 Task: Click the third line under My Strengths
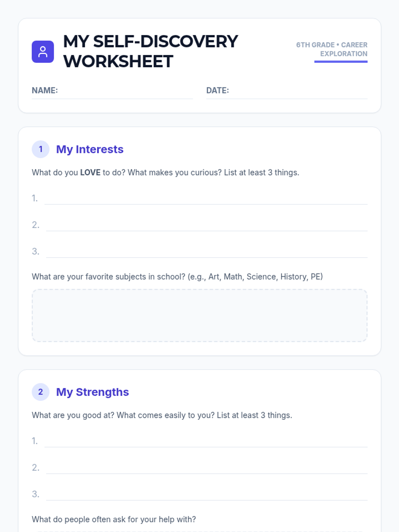coord(206,495)
